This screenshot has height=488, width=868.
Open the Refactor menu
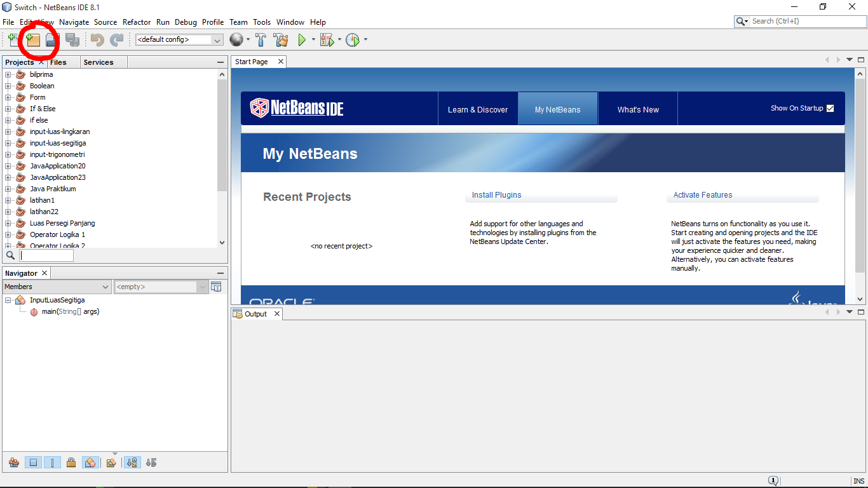(137, 22)
